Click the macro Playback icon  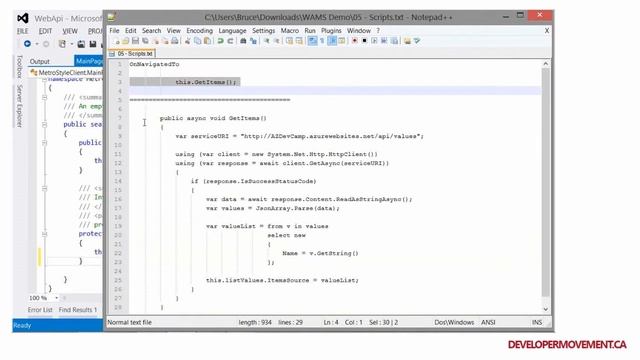(x=374, y=41)
